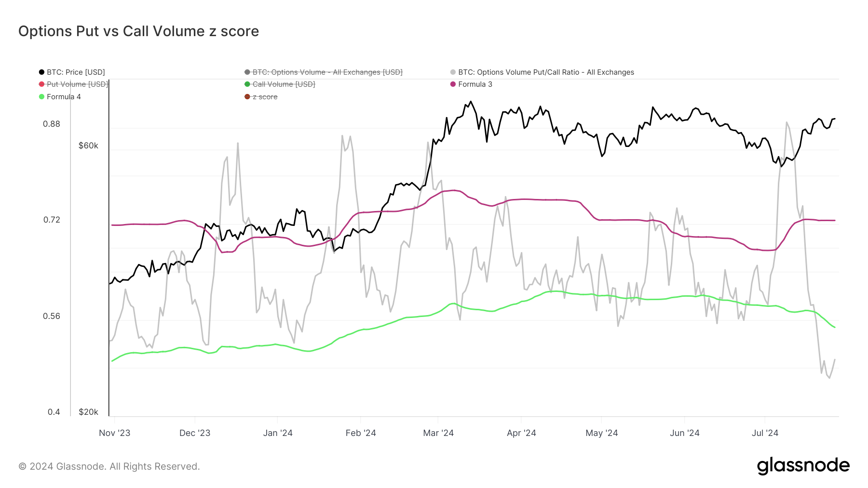Click the glassnode logo
This screenshot has width=868, height=488.
click(x=803, y=466)
